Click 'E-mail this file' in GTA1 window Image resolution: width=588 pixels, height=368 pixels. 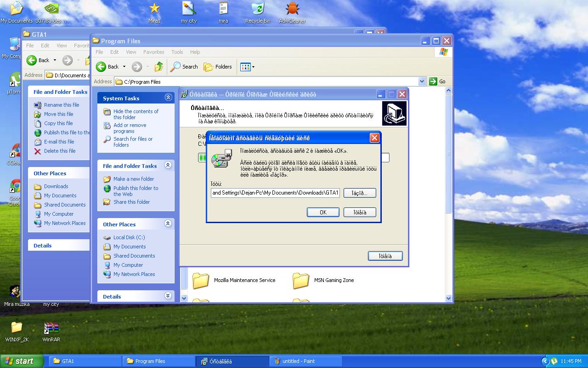[59, 142]
